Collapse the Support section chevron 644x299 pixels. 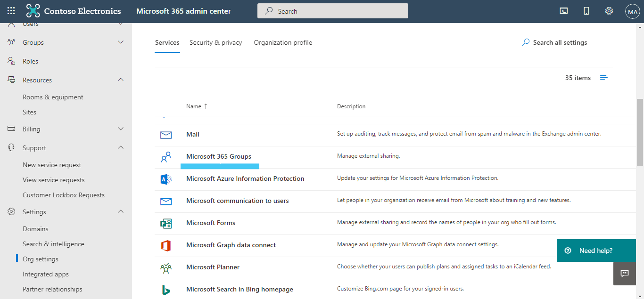coord(121,148)
